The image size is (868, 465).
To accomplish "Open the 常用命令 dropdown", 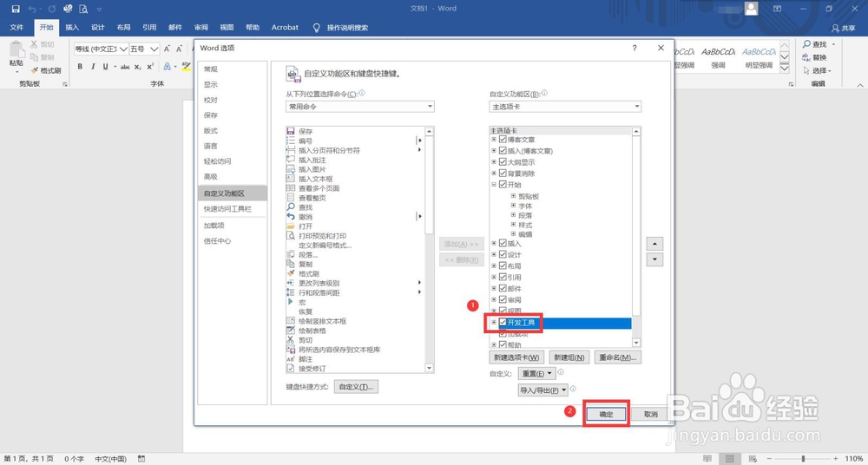I will click(360, 107).
